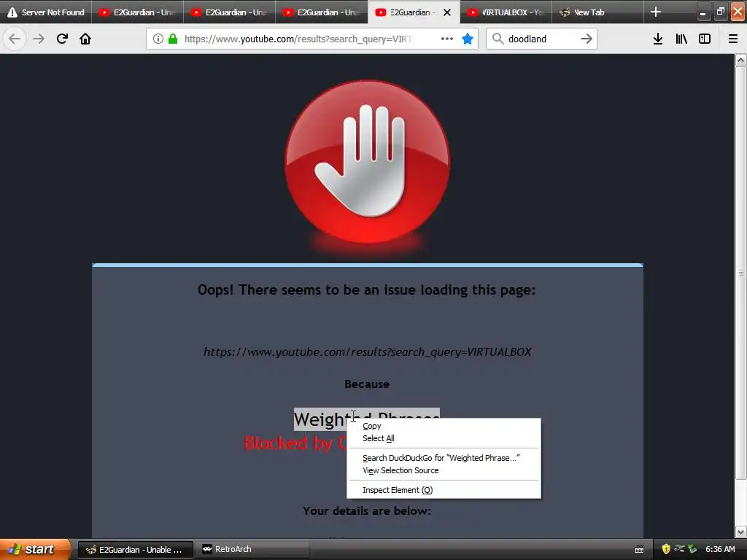This screenshot has width=747, height=560.
Task: Submit search with the arrow button
Action: 587,39
